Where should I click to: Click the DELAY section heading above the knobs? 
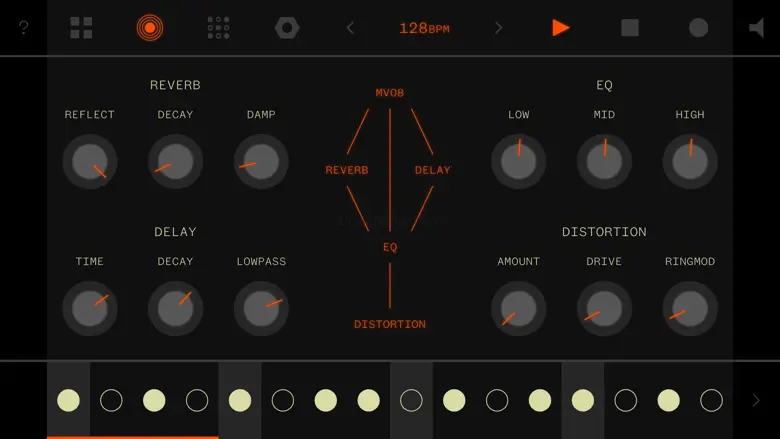(x=175, y=232)
